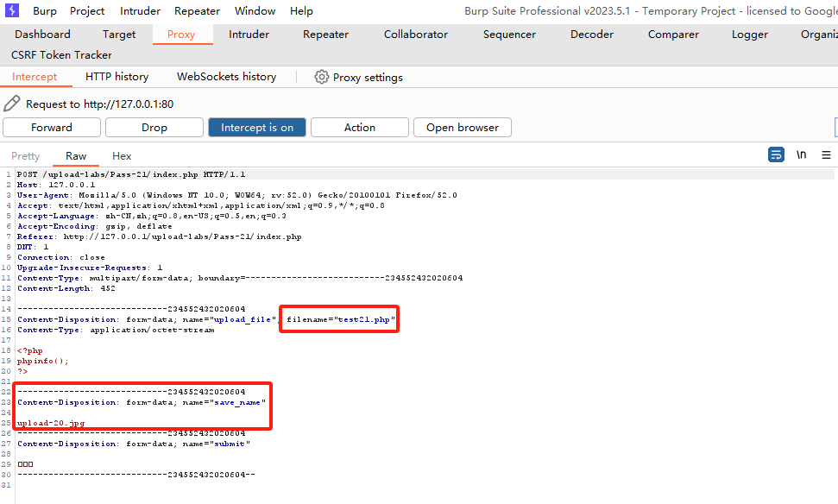Viewport: 838px width, 504px height.
Task: Open the Window menu
Action: point(255,10)
